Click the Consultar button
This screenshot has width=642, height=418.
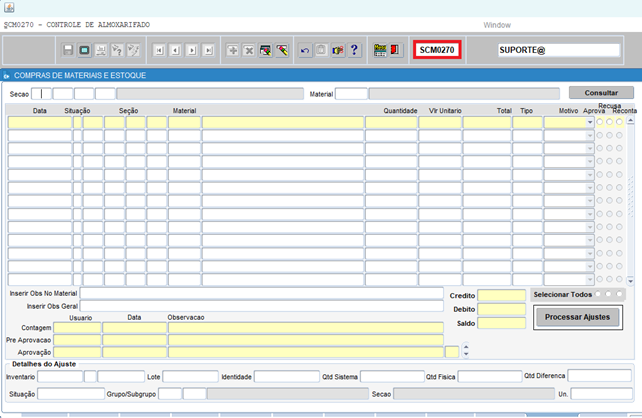click(601, 93)
